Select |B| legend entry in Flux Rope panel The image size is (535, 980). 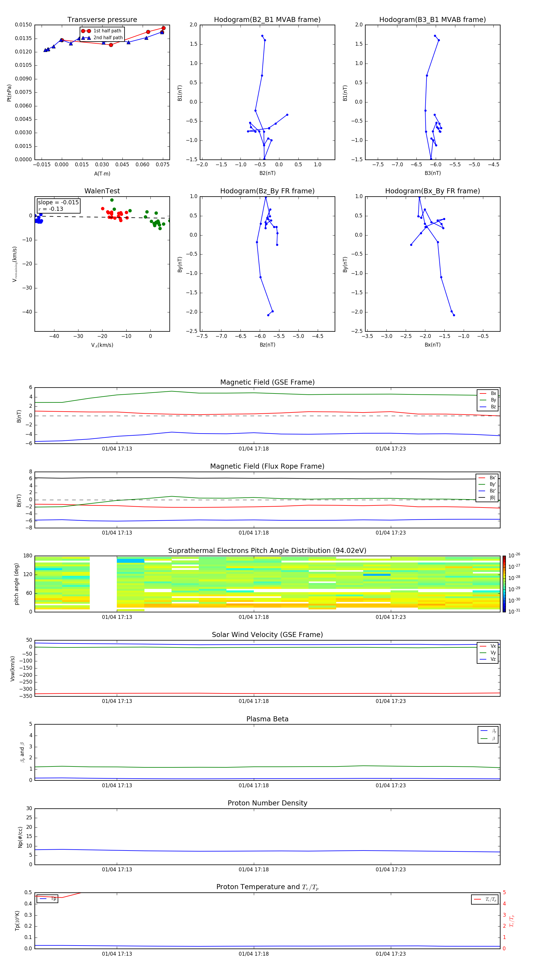[x=487, y=498]
